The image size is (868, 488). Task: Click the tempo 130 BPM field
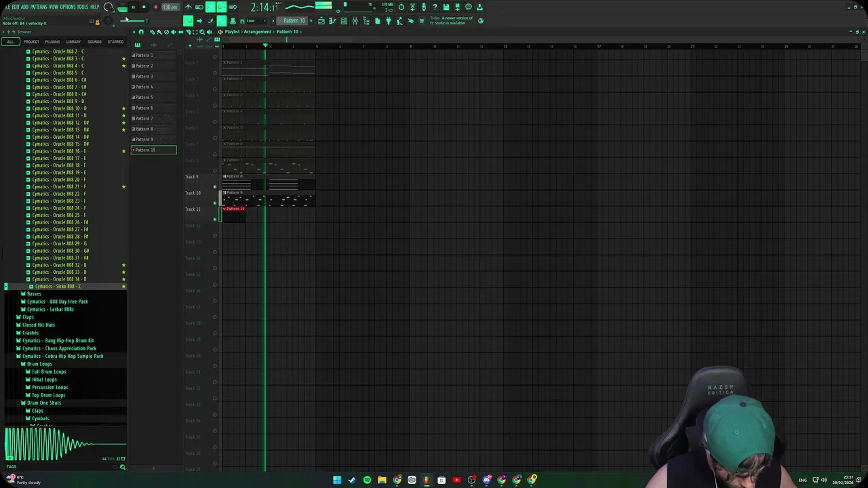click(170, 7)
